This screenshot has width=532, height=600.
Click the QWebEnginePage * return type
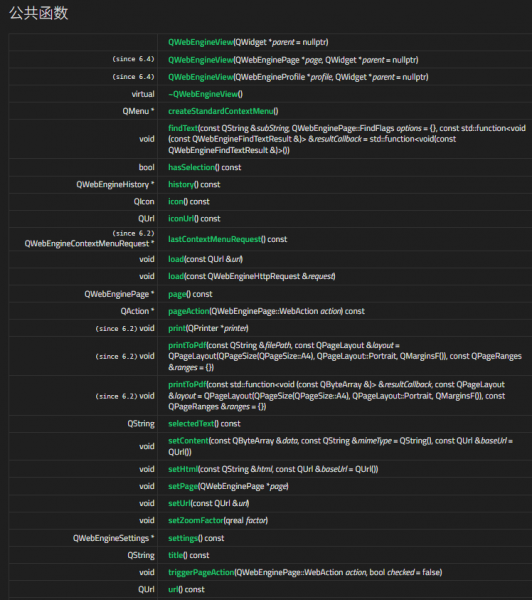pyautogui.click(x=119, y=294)
